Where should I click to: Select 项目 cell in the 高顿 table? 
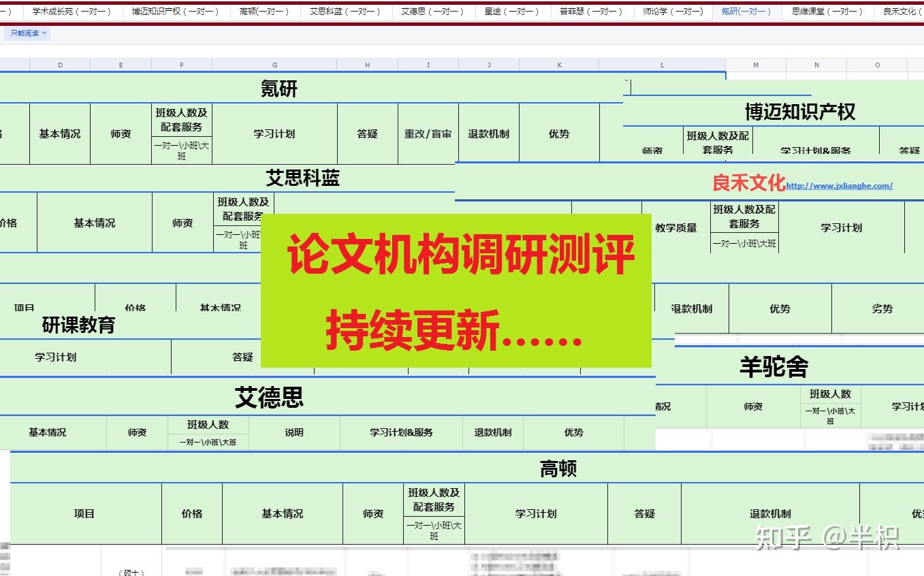pyautogui.click(x=84, y=513)
